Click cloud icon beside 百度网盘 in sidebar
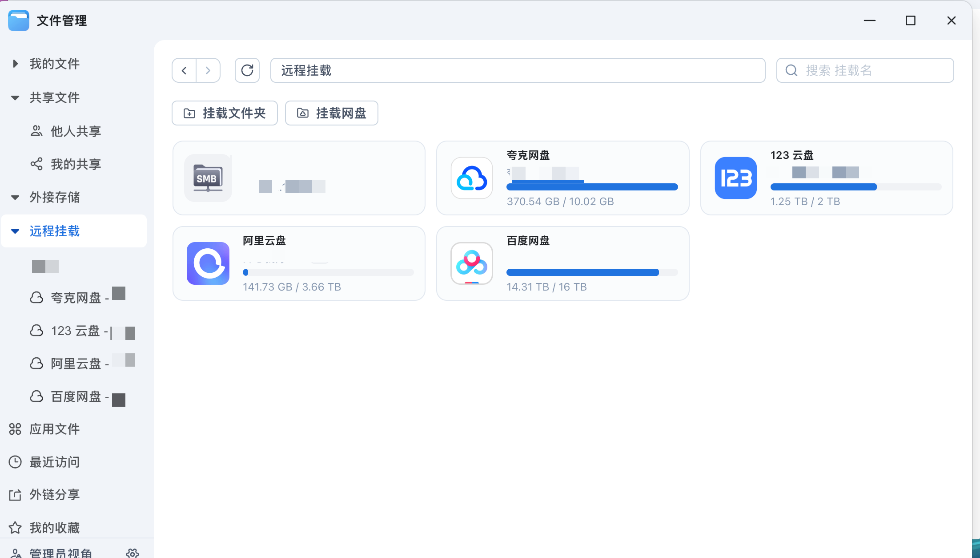 (x=36, y=396)
